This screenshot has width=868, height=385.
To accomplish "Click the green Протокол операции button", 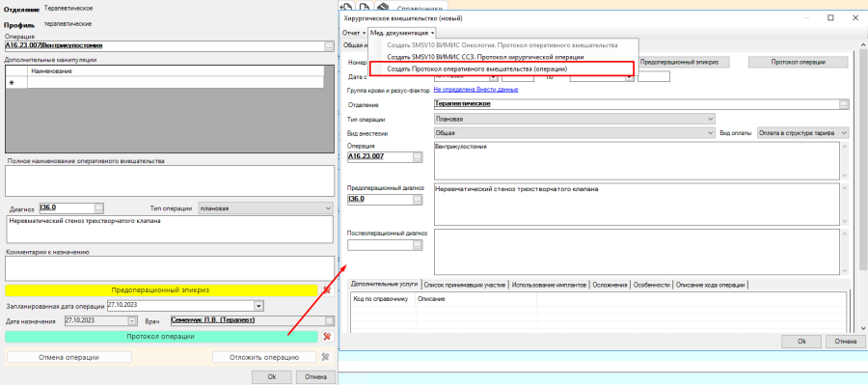I will click(x=161, y=336).
